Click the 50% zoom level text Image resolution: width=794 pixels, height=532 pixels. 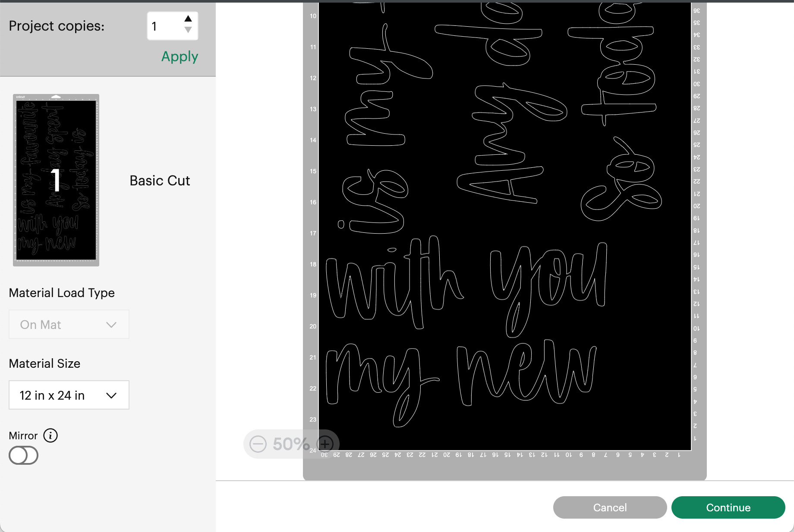pyautogui.click(x=291, y=444)
